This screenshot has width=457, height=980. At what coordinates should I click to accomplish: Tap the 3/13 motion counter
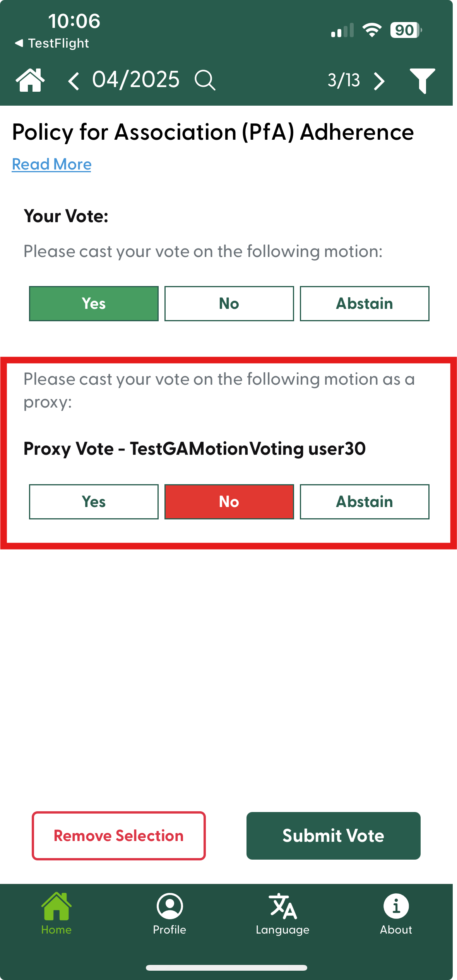[344, 81]
